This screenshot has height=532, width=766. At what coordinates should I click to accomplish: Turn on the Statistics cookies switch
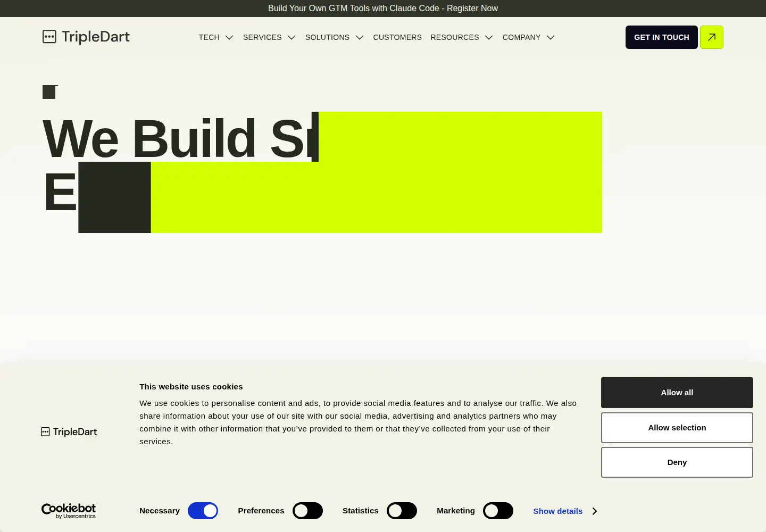pos(402,511)
